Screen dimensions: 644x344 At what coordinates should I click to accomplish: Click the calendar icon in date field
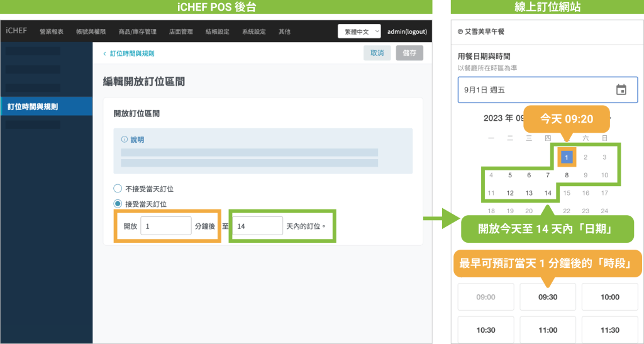pyautogui.click(x=621, y=90)
